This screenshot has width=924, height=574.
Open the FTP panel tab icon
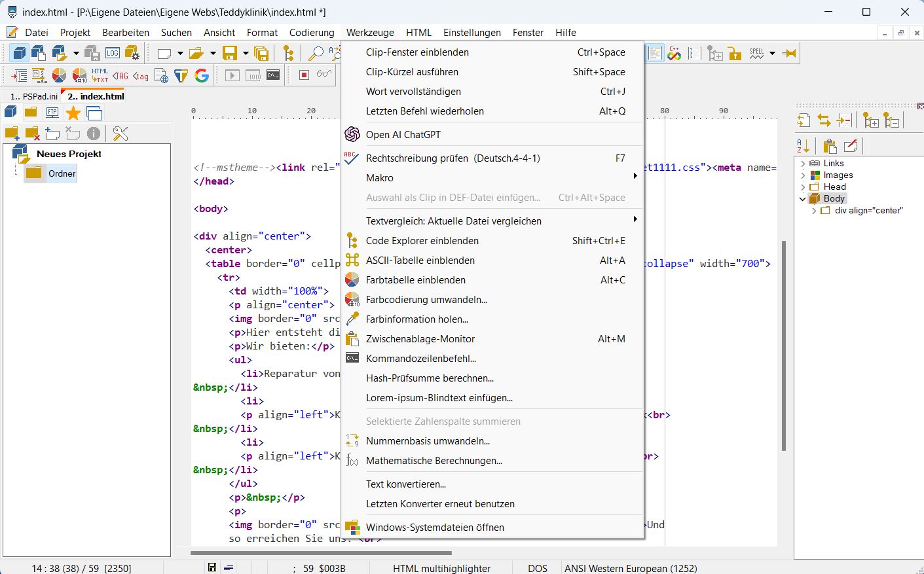point(52,113)
